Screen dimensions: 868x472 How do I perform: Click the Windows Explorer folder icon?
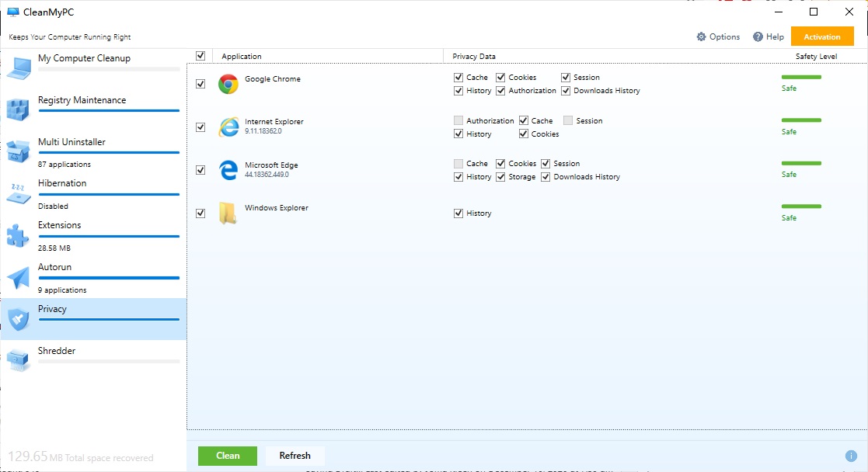click(x=228, y=213)
